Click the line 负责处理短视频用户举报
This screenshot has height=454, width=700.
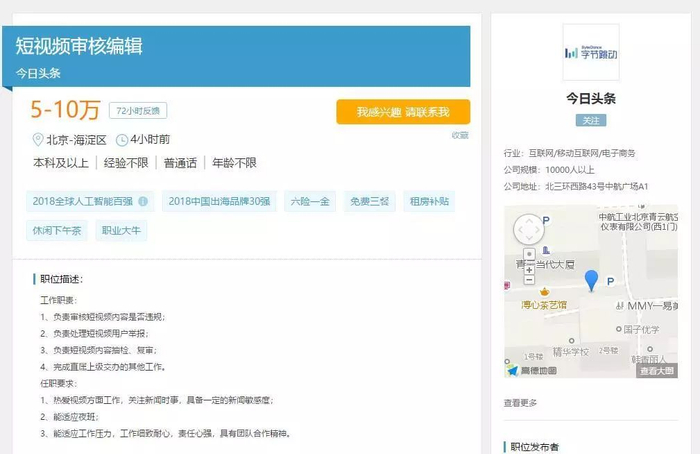(x=101, y=333)
